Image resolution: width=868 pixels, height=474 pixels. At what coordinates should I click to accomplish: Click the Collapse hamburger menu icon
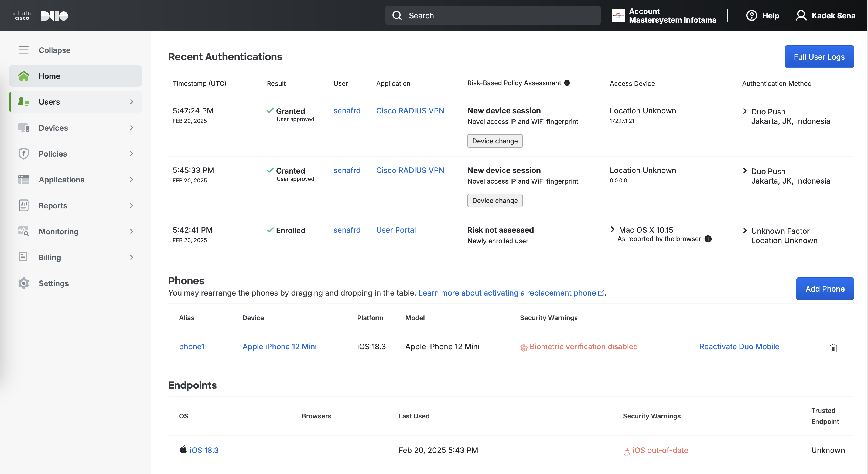point(23,50)
